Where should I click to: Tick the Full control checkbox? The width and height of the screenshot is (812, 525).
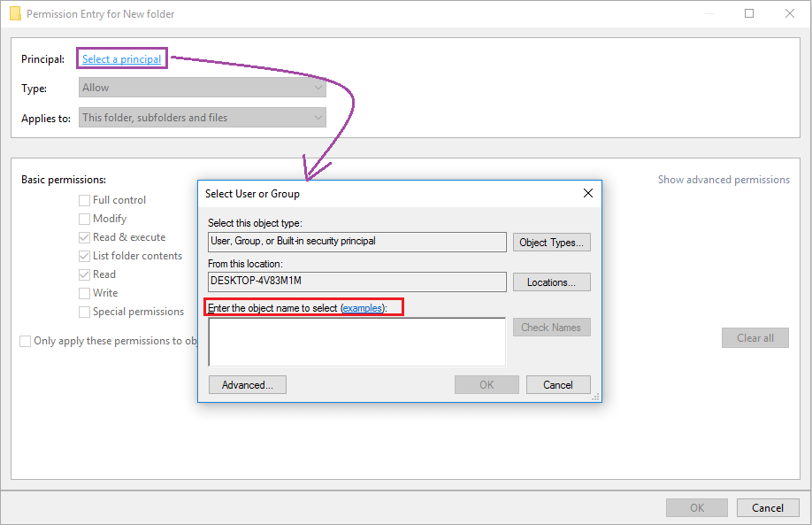pyautogui.click(x=85, y=200)
